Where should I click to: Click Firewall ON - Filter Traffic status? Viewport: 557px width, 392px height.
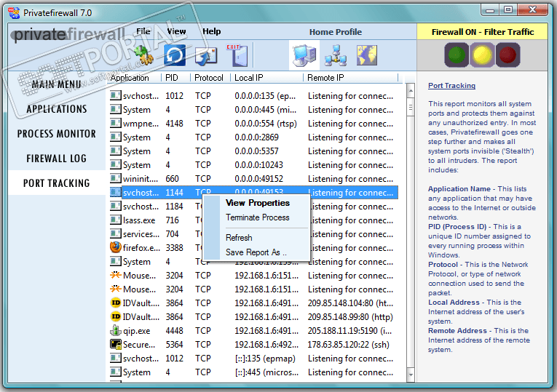(483, 32)
